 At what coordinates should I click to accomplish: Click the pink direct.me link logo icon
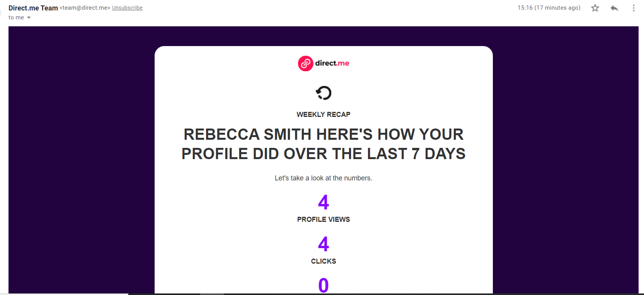pyautogui.click(x=305, y=63)
